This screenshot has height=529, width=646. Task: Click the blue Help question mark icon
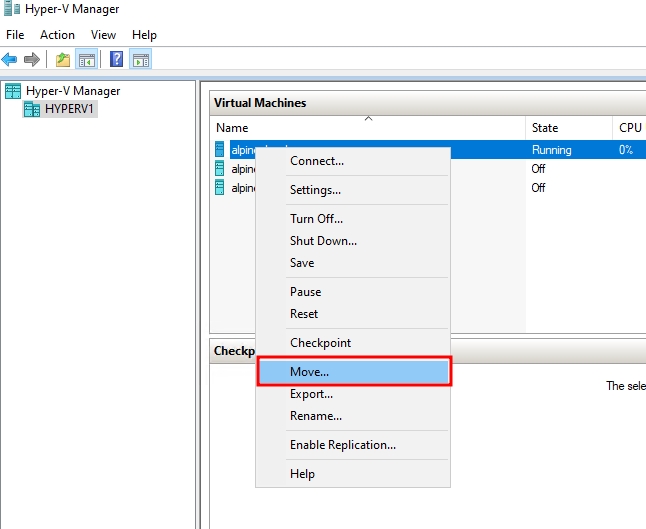(x=117, y=60)
